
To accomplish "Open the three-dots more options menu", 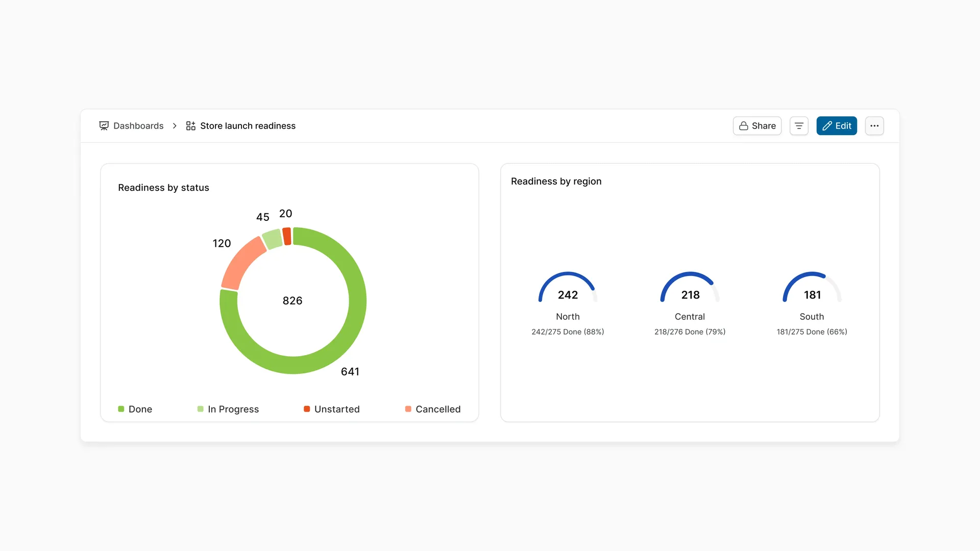I will [874, 126].
